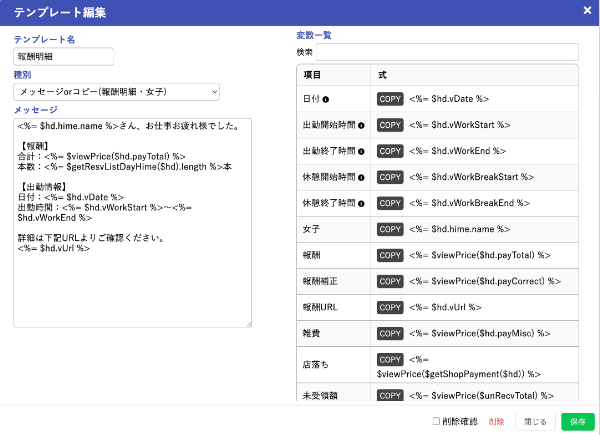
Task: Click info icon beside 休憩開始時間
Action: (x=360, y=177)
